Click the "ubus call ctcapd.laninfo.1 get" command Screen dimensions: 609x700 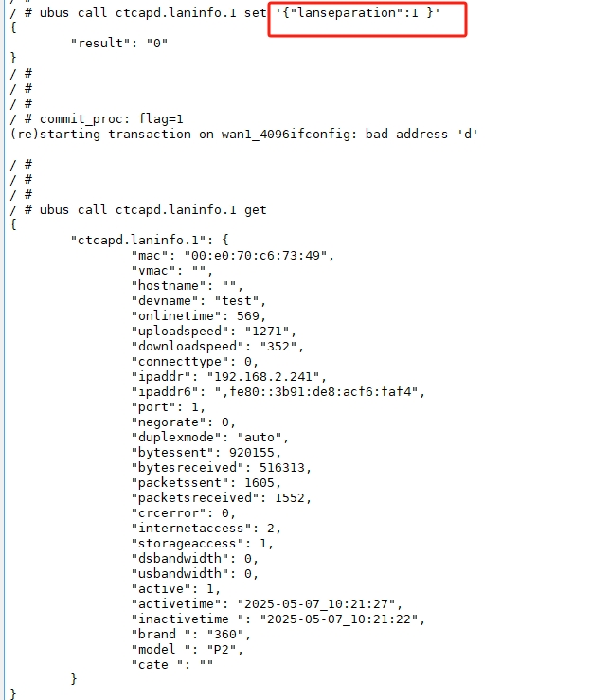point(152,210)
